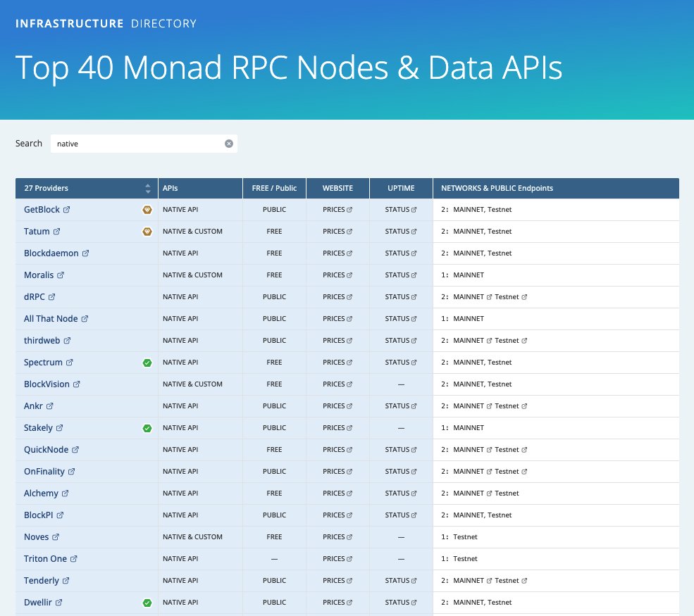
Task: Click Stakely's green verified checkmark badge
Action: pos(147,429)
